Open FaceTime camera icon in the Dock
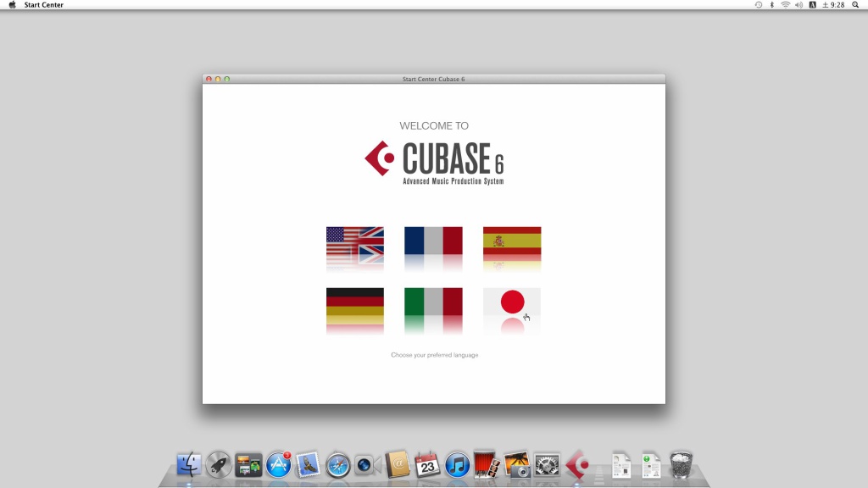 pyautogui.click(x=368, y=465)
